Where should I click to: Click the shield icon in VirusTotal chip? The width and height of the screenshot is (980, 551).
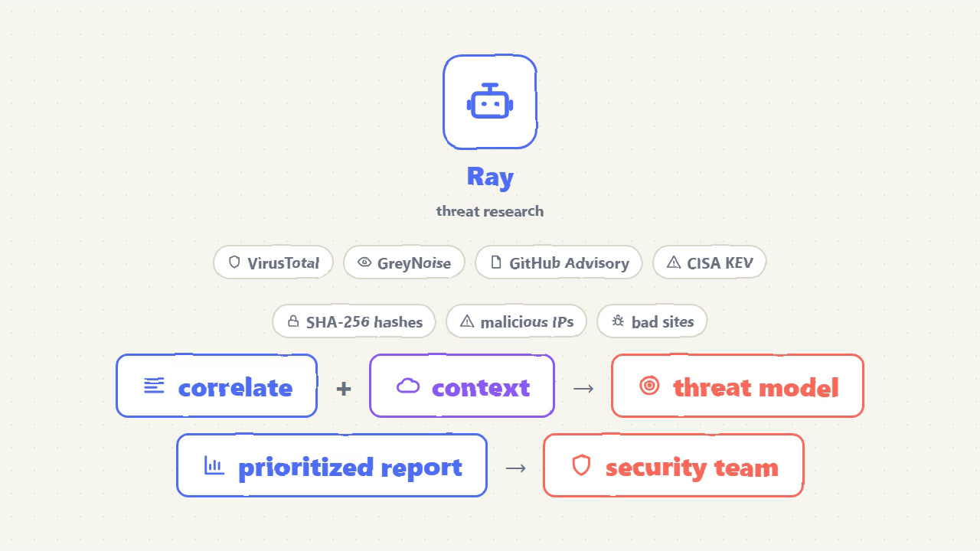click(234, 262)
